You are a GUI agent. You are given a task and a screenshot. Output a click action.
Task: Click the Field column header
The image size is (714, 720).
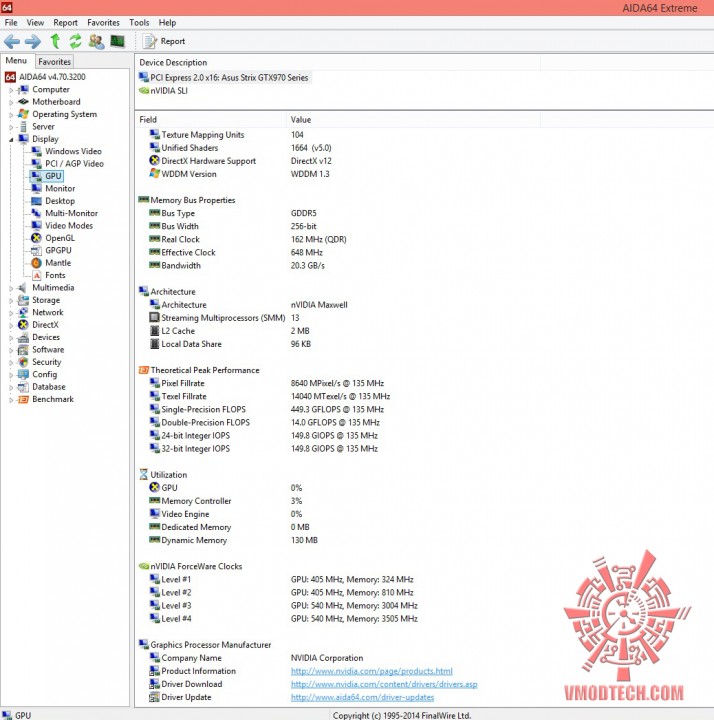[x=211, y=119]
